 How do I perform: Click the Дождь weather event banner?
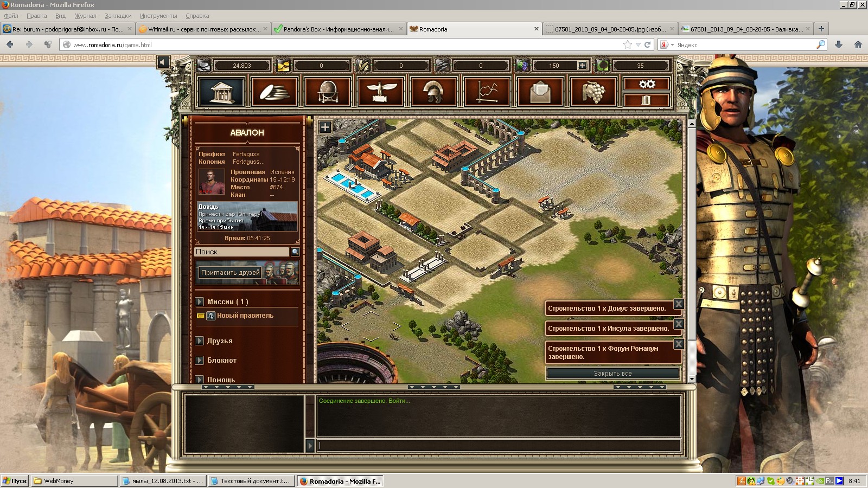pyautogui.click(x=247, y=216)
